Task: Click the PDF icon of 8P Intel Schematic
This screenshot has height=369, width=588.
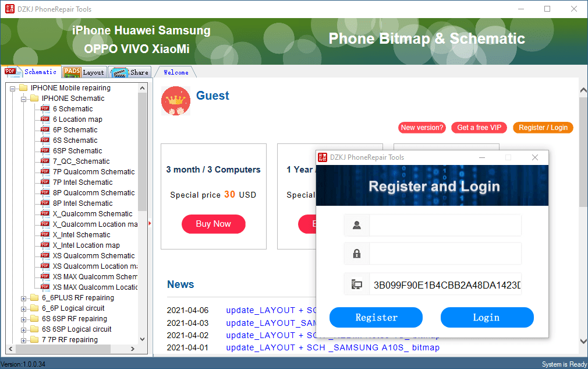Action: [45, 203]
